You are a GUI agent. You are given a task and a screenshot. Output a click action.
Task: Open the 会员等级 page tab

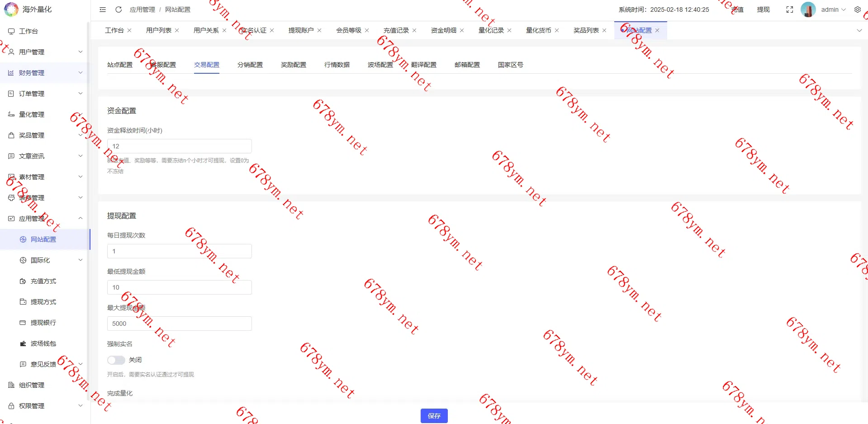(x=349, y=30)
